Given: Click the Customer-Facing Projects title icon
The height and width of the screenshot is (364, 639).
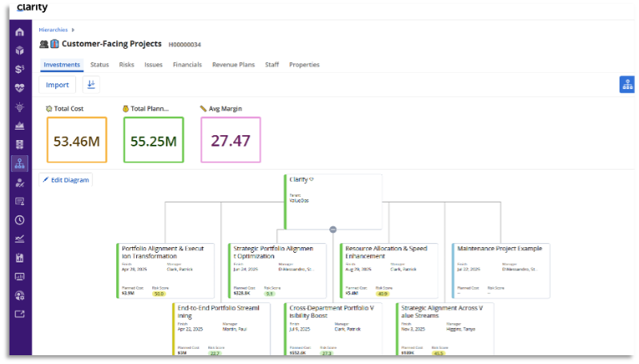Looking at the screenshot, I should [50, 43].
